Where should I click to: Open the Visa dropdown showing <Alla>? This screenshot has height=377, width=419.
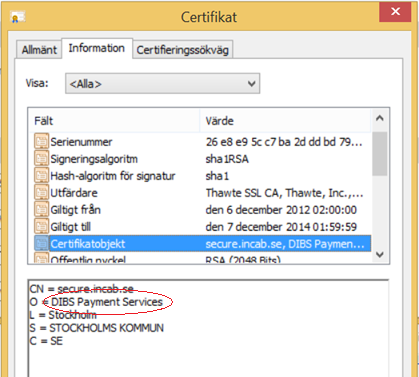(162, 84)
